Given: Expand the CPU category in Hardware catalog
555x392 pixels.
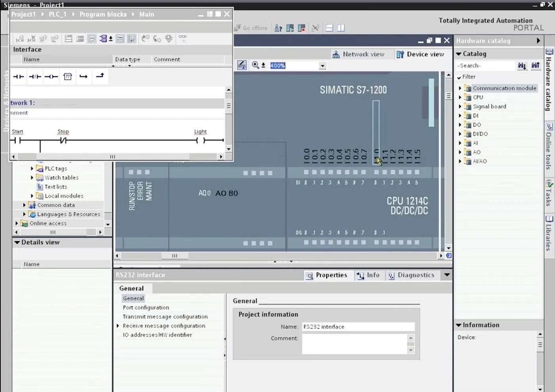Looking at the screenshot, I should coord(460,97).
